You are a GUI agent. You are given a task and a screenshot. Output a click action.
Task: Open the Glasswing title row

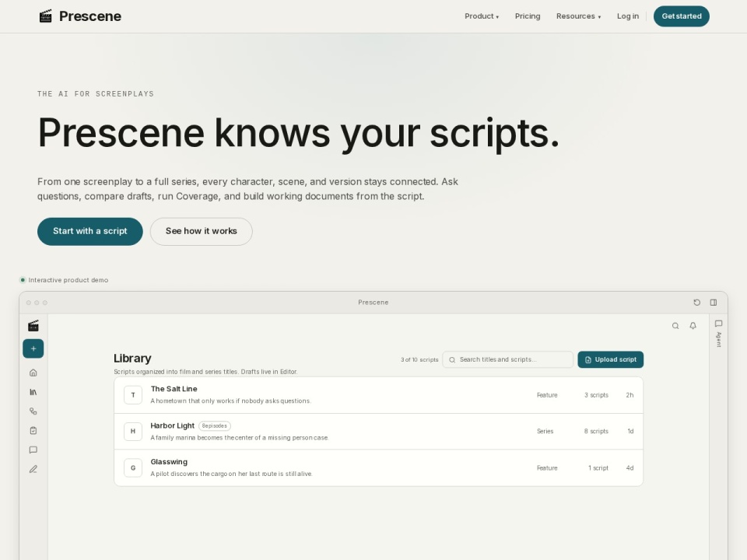click(x=379, y=467)
